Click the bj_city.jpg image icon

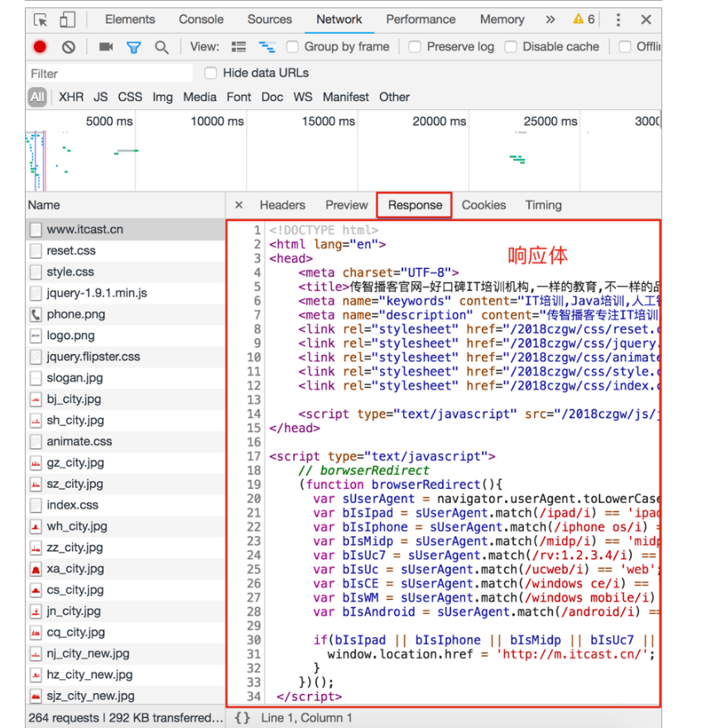pos(36,400)
